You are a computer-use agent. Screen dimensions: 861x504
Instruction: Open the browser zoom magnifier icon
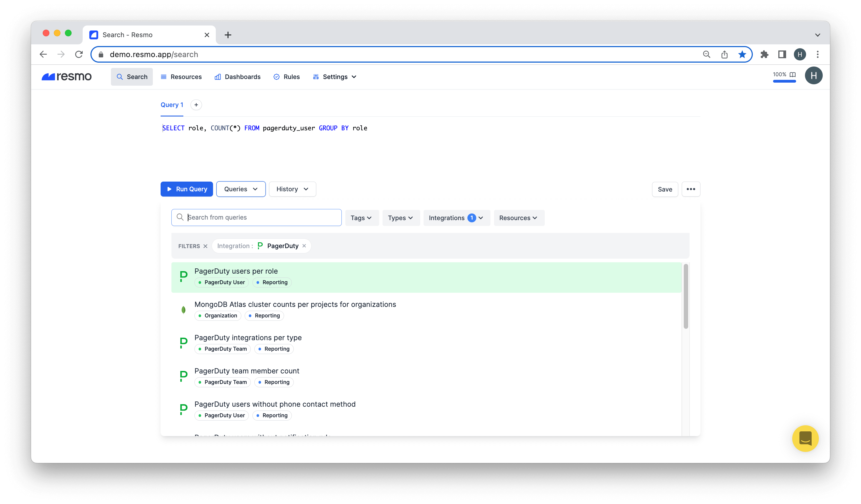pyautogui.click(x=706, y=54)
